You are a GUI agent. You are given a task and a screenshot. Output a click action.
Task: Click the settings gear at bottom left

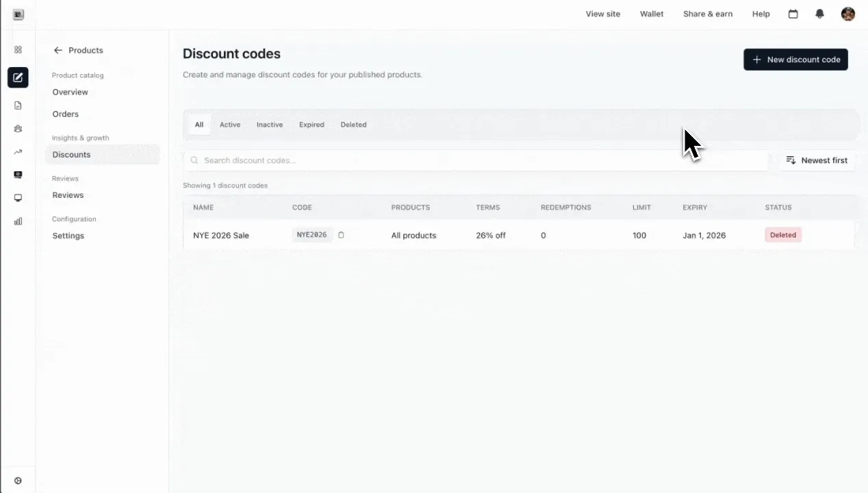pyautogui.click(x=18, y=481)
